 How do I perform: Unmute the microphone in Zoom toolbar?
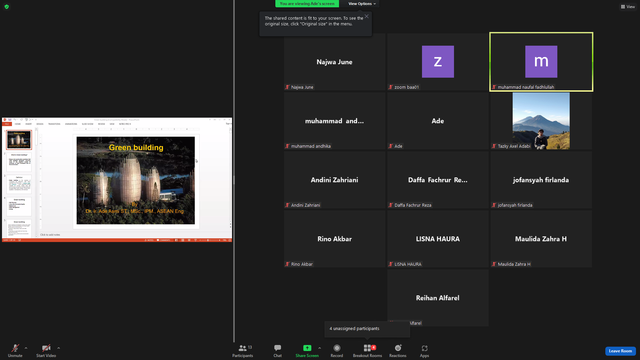coord(15,350)
